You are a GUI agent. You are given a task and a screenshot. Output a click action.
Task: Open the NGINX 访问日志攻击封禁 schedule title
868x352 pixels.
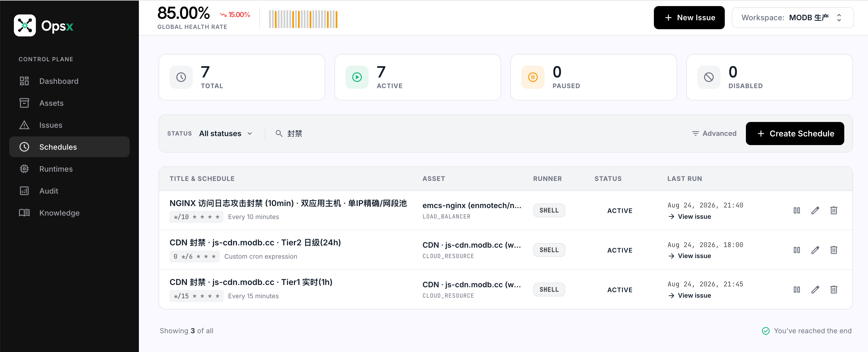coord(288,203)
